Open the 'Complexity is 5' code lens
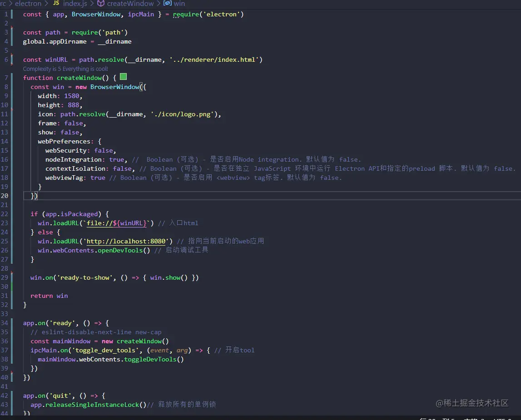The height and width of the screenshot is (420, 521). click(x=65, y=69)
